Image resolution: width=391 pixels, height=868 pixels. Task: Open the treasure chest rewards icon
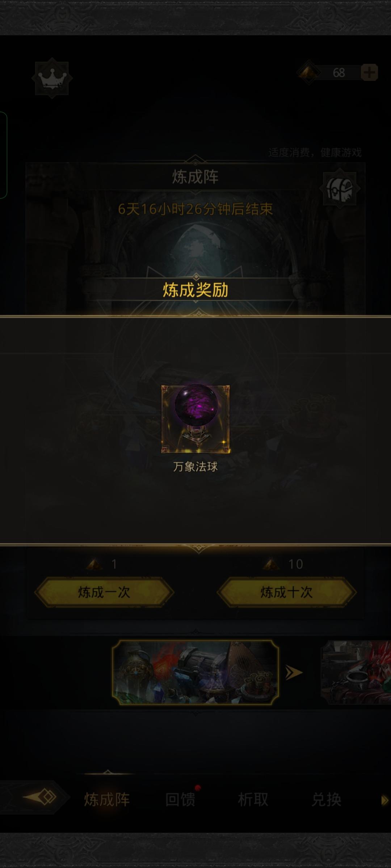click(340, 188)
